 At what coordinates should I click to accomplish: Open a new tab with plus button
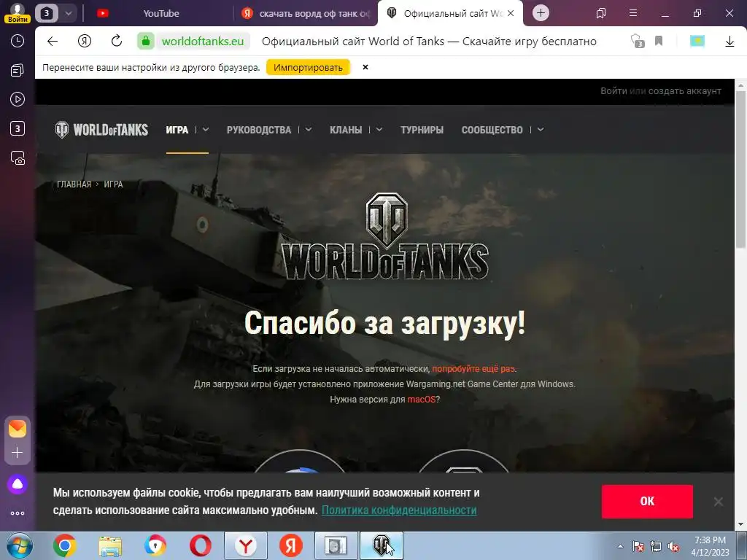point(541,13)
